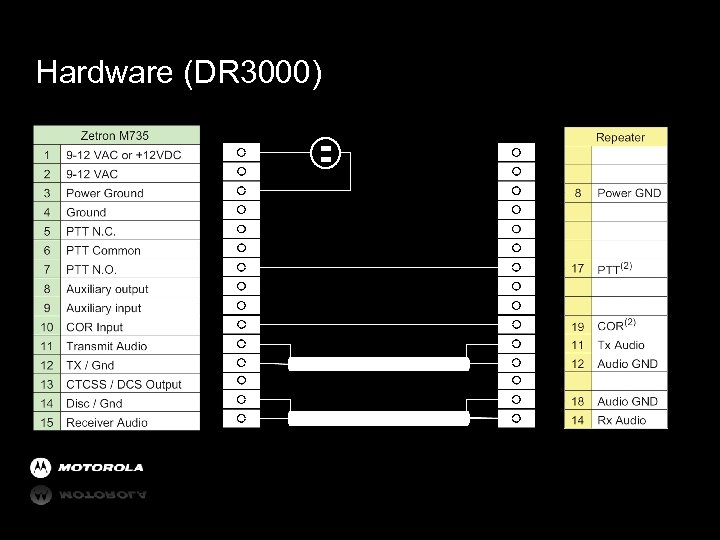Select the 'COR Input' row
The height and width of the screenshot is (540, 720).
click(117, 326)
